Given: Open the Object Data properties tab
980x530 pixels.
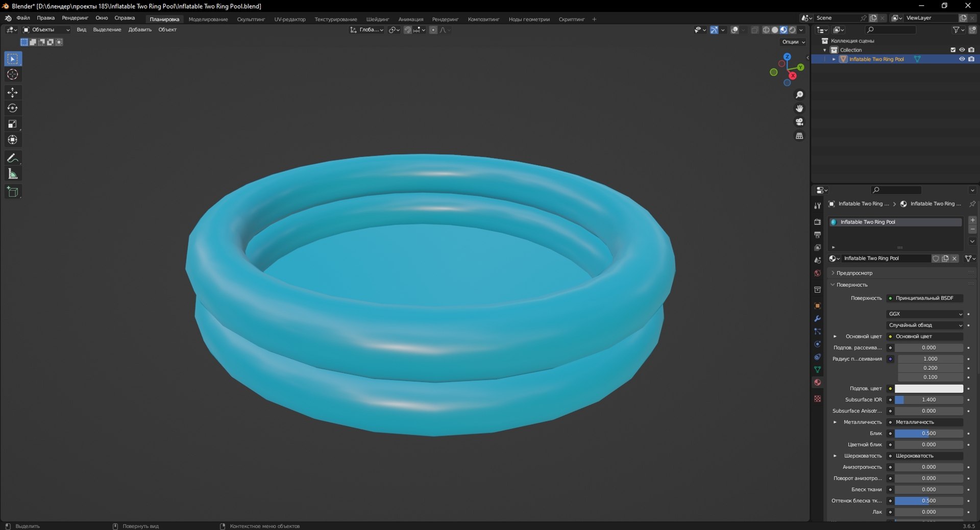Looking at the screenshot, I should pos(817,369).
